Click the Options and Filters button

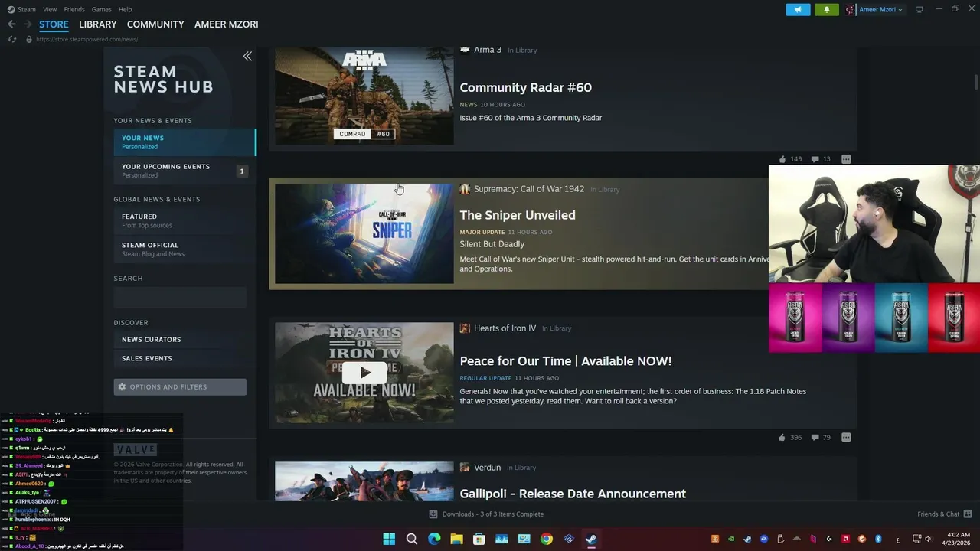pos(180,387)
